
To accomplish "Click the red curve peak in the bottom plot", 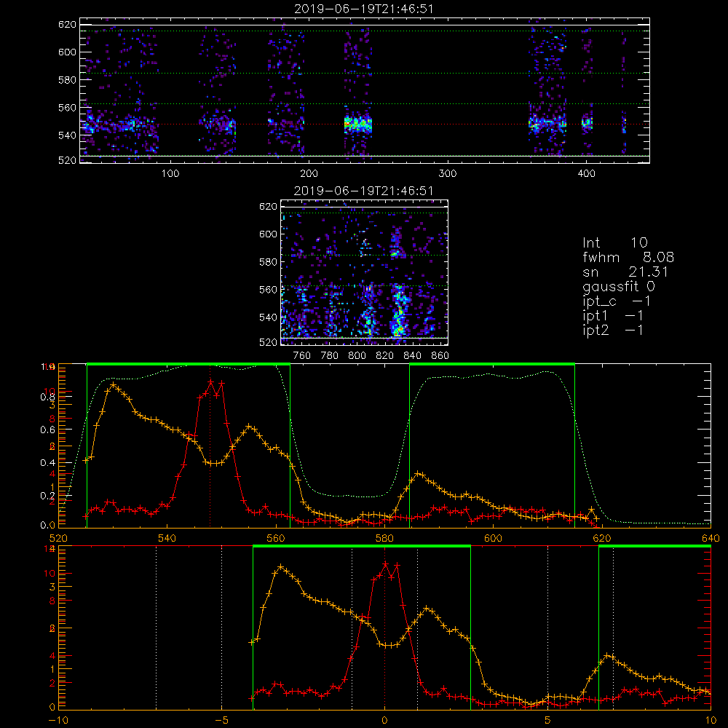I will (385, 564).
